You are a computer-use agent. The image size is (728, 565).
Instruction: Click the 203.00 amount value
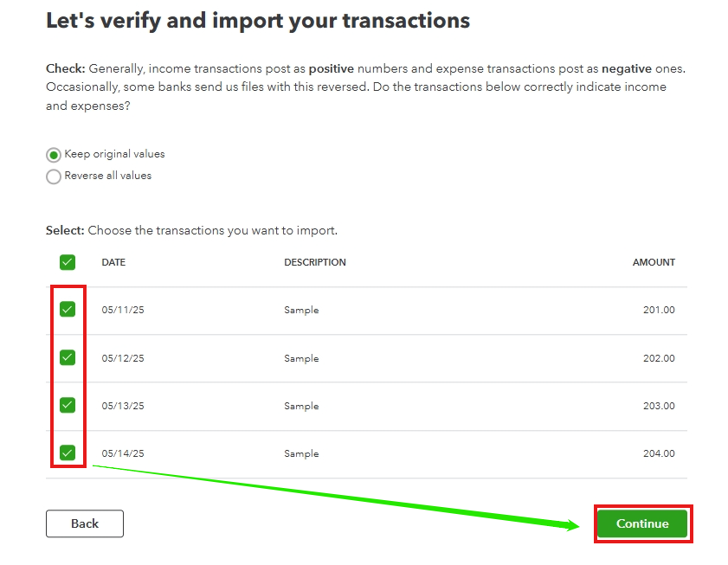point(659,406)
